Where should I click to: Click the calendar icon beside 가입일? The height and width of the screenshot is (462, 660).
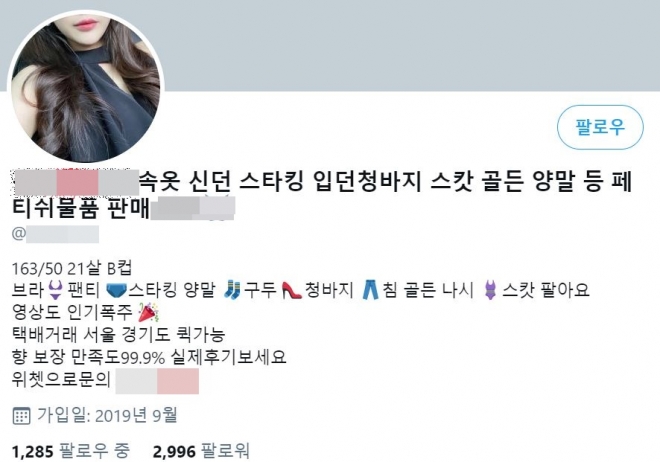click(21, 416)
